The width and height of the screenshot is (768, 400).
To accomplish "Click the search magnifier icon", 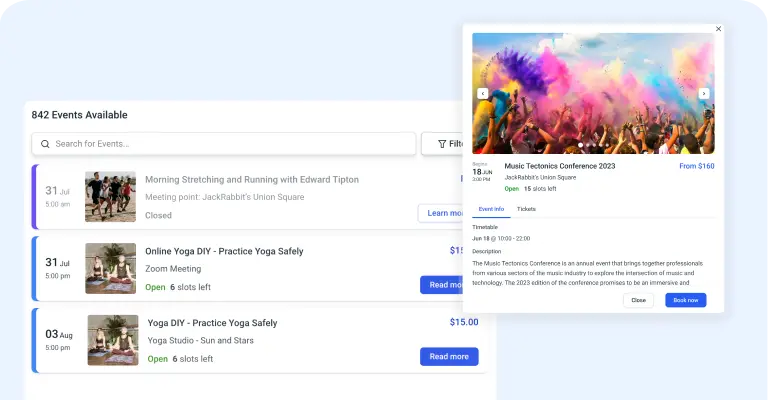I will click(45, 144).
